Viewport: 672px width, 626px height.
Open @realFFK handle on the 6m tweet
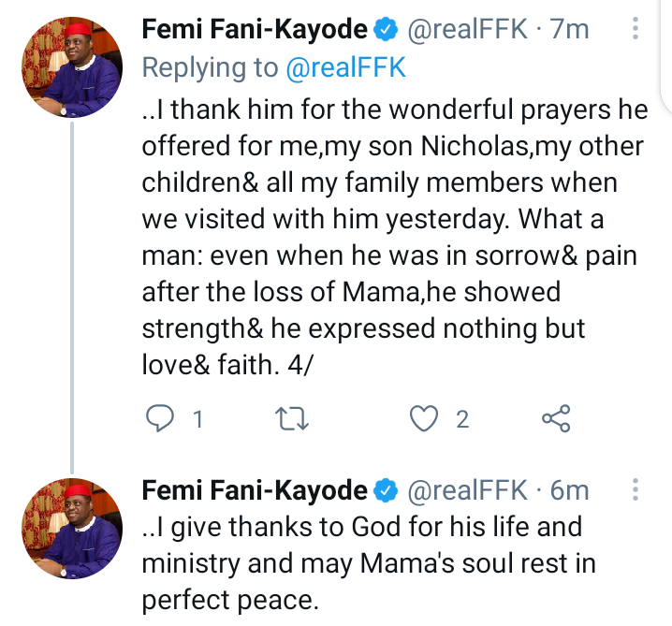(x=467, y=490)
